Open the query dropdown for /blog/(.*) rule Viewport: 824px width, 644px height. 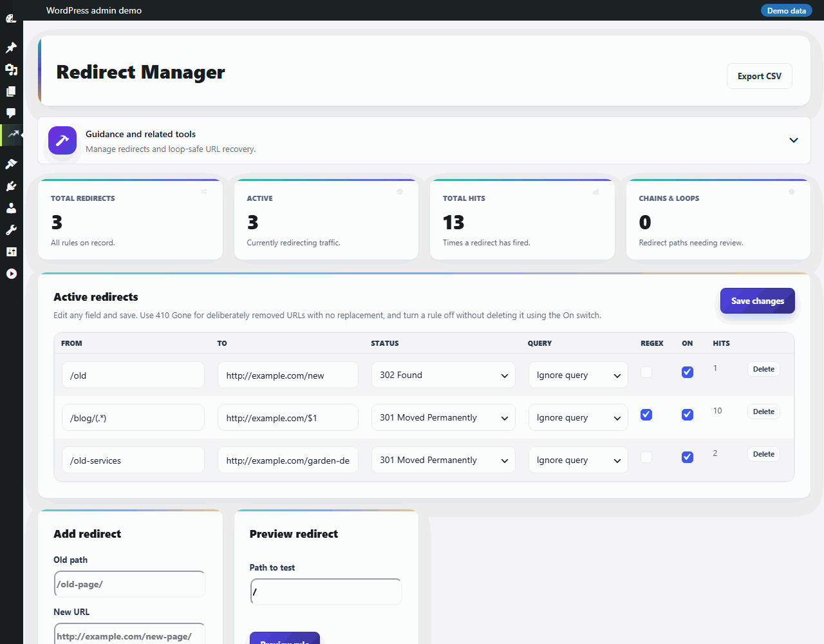578,417
